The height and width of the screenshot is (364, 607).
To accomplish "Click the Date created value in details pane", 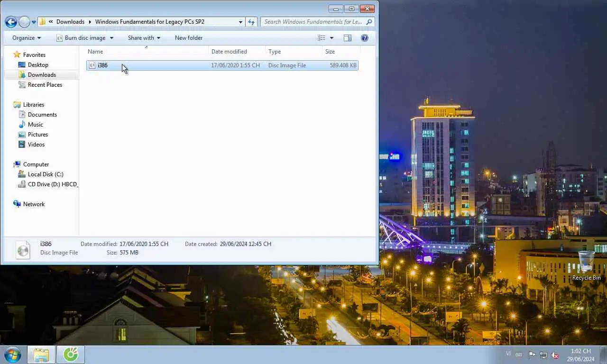I will [246, 244].
